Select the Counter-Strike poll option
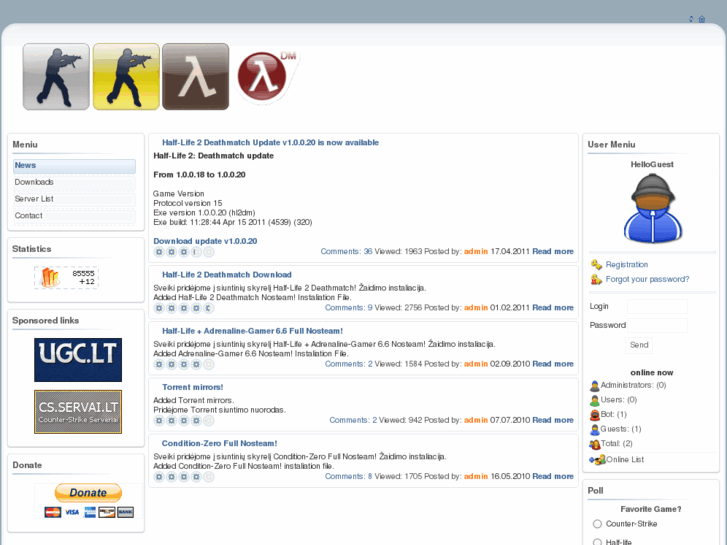Image resolution: width=727 pixels, height=545 pixels. (597, 524)
